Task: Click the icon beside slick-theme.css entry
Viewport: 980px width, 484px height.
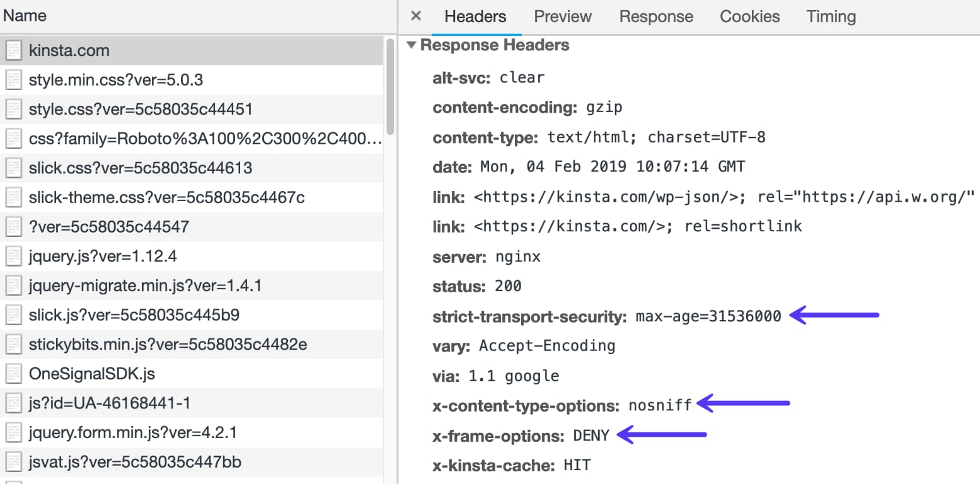Action: coord(13,197)
